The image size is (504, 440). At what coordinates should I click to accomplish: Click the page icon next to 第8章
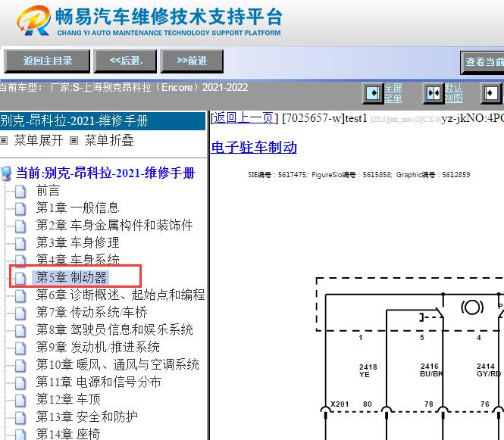click(x=20, y=331)
